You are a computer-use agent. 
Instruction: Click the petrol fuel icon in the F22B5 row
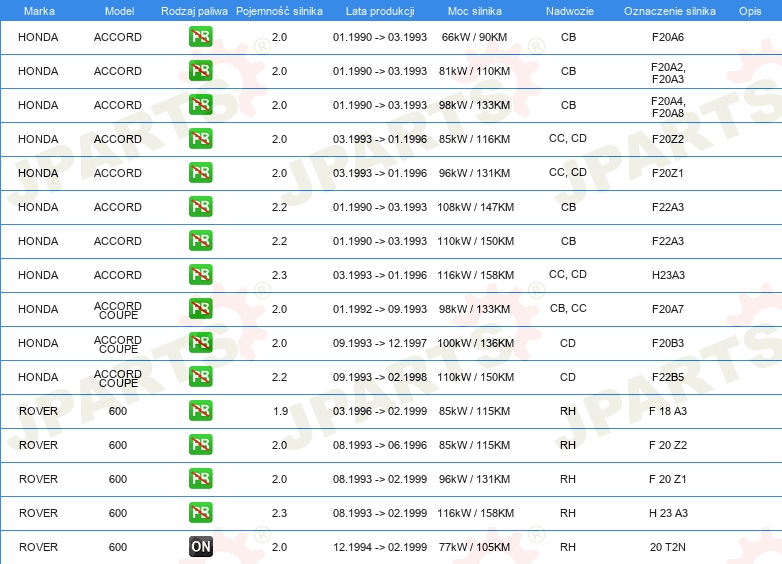pyautogui.click(x=200, y=376)
